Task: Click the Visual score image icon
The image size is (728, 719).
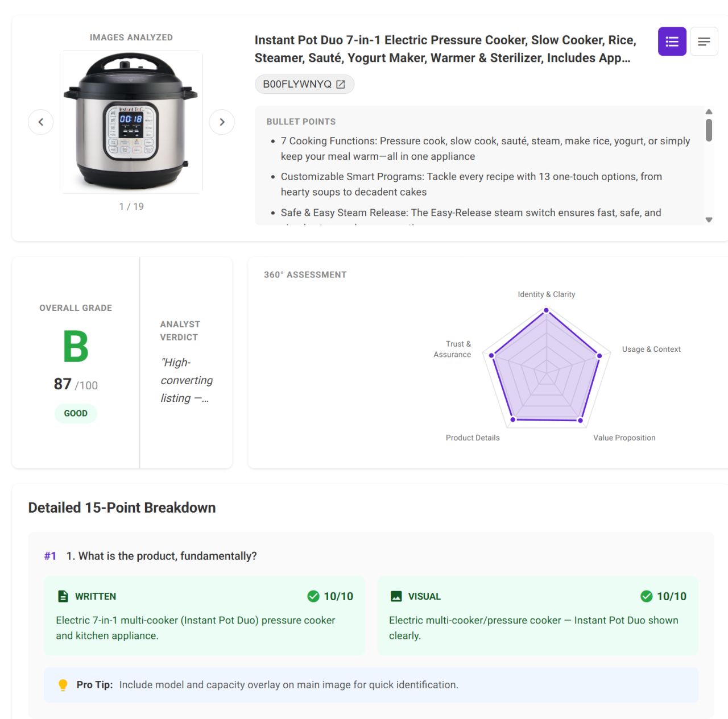Action: [396, 596]
